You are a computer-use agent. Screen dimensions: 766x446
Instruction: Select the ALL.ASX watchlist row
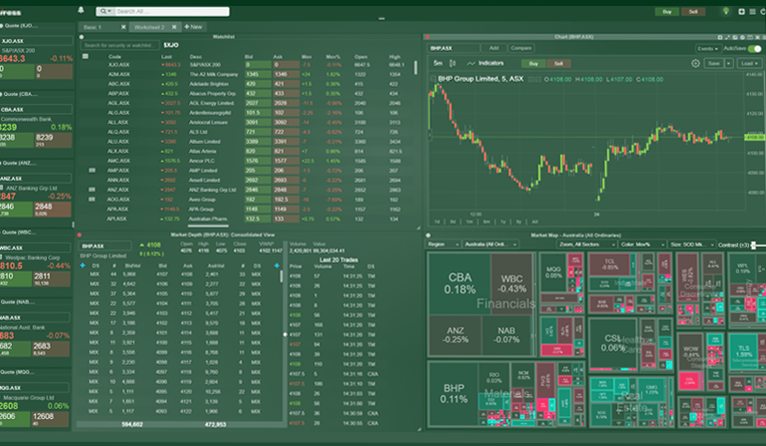(244, 123)
